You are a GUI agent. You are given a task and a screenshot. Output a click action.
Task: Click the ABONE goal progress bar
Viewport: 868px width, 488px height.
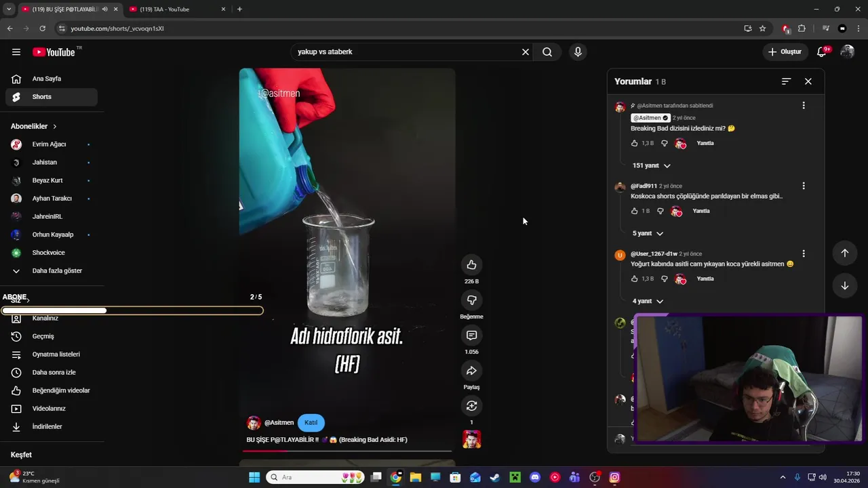[132, 310]
